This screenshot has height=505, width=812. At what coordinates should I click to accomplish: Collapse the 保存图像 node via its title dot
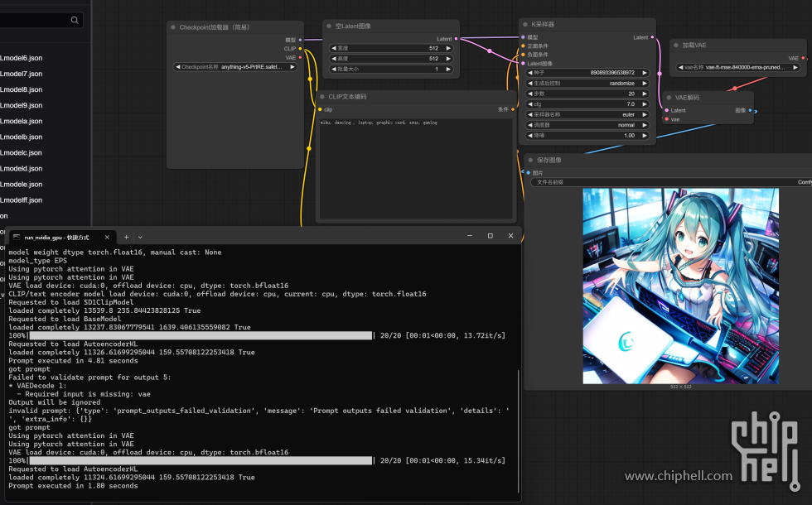pos(530,160)
